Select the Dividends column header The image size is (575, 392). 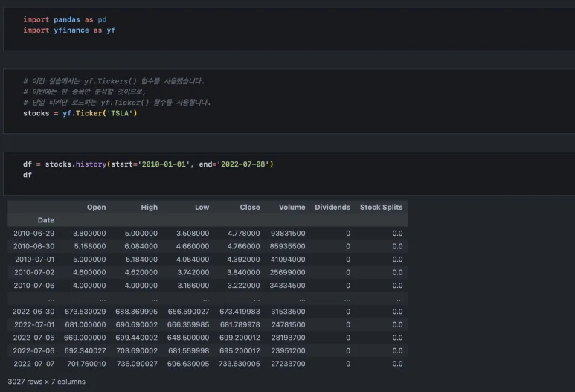click(x=332, y=207)
